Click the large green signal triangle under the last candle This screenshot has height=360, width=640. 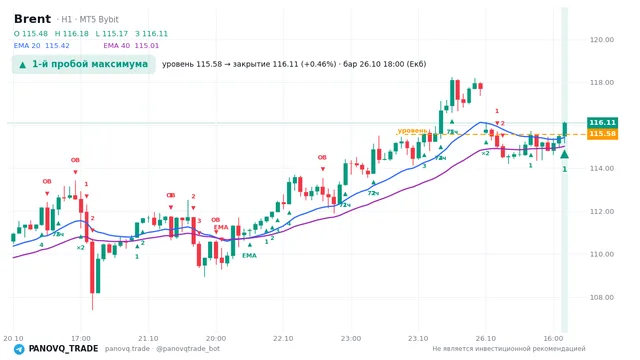click(564, 154)
